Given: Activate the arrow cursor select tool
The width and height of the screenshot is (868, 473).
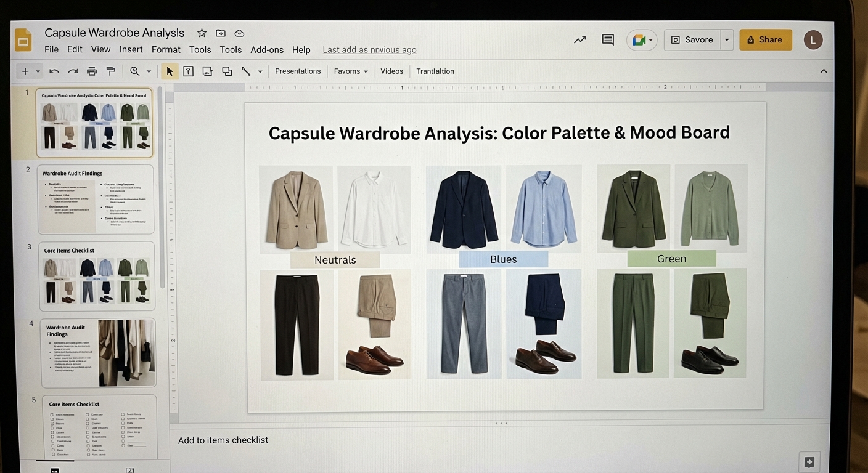Looking at the screenshot, I should pyautogui.click(x=169, y=71).
